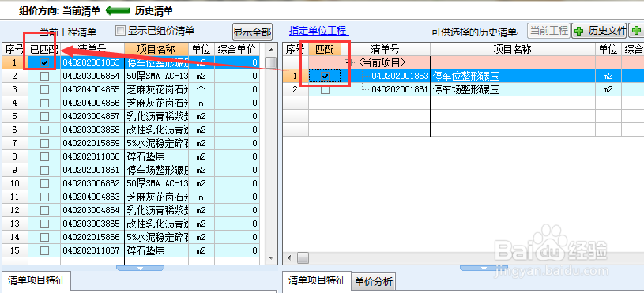Check the box for row 040203006854
Screen dimensions: 644x293
click(x=44, y=77)
